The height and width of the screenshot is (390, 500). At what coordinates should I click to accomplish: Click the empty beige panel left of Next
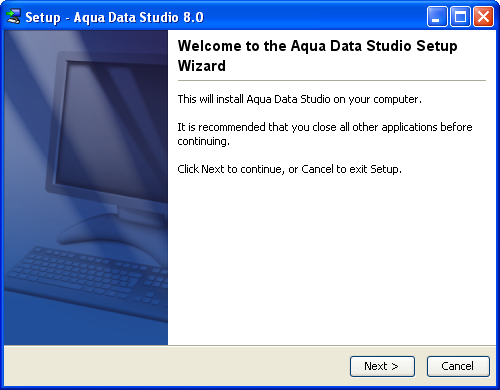(177, 366)
